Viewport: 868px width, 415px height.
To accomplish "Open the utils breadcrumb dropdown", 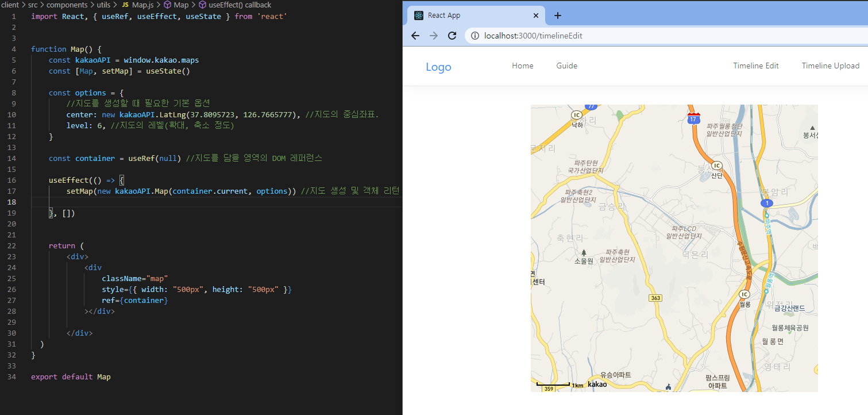I will (x=103, y=5).
